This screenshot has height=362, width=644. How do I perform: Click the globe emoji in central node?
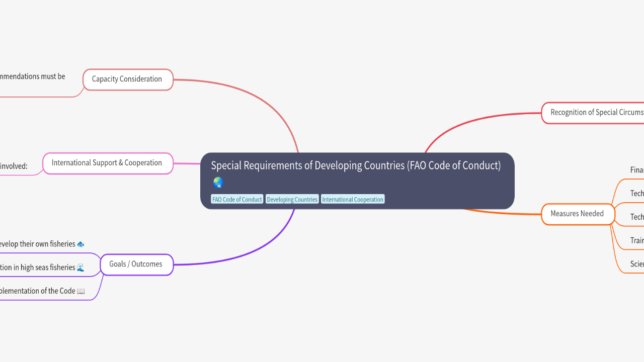tap(218, 183)
